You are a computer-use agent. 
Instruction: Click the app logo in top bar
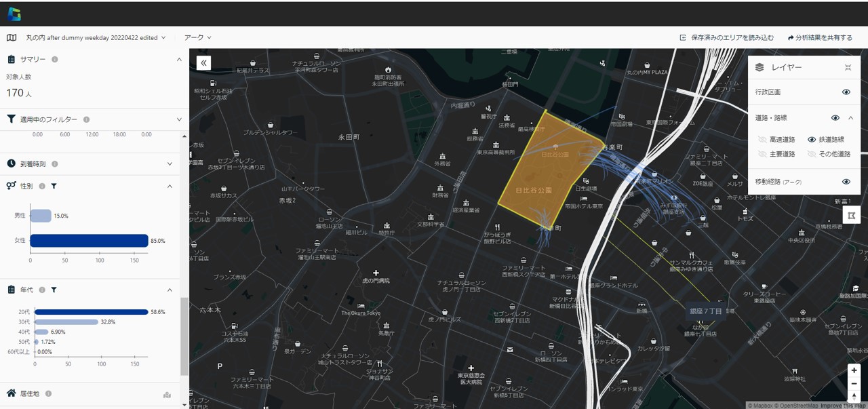tap(14, 14)
